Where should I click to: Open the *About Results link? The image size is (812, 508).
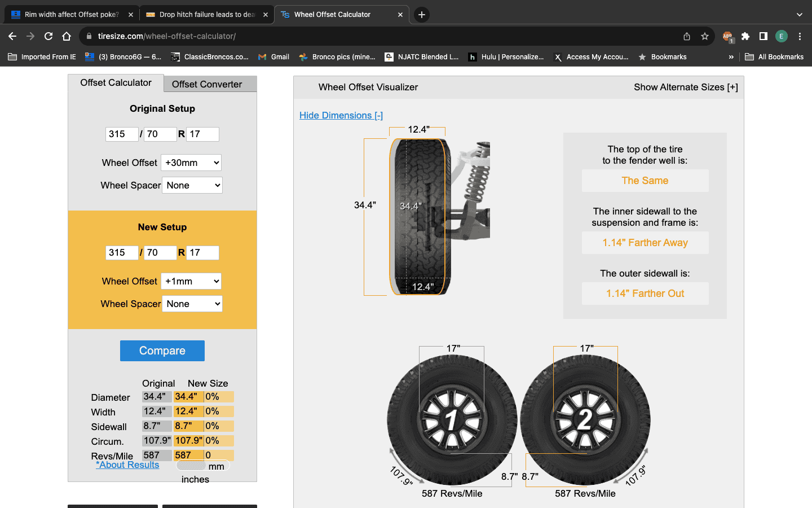tap(127, 465)
